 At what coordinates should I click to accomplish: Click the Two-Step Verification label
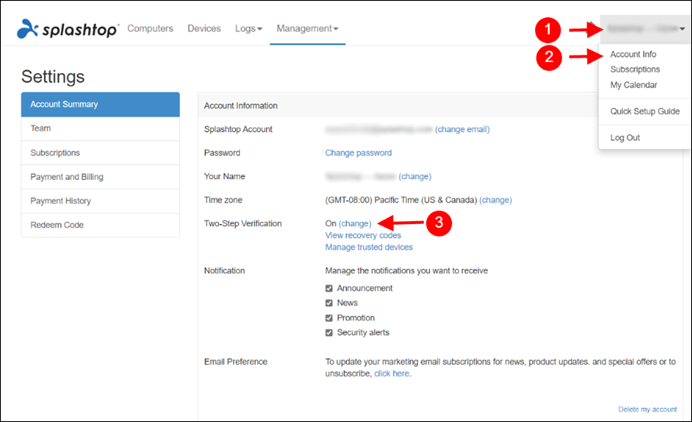(x=242, y=223)
